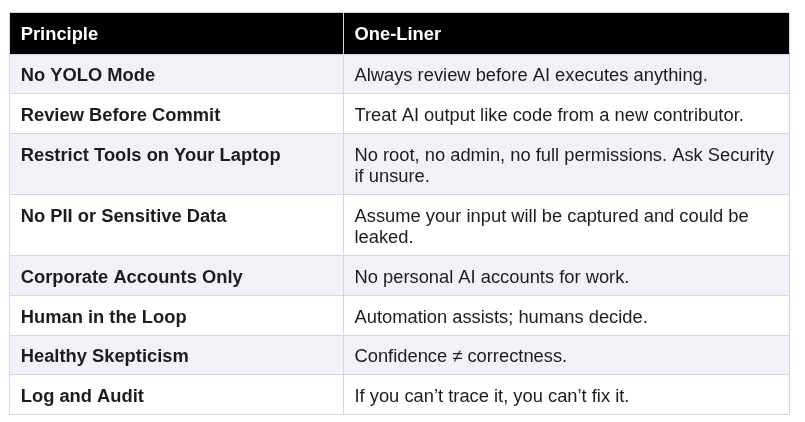805x422 pixels.
Task: Click the Human in the Loop principle
Action: (103, 317)
